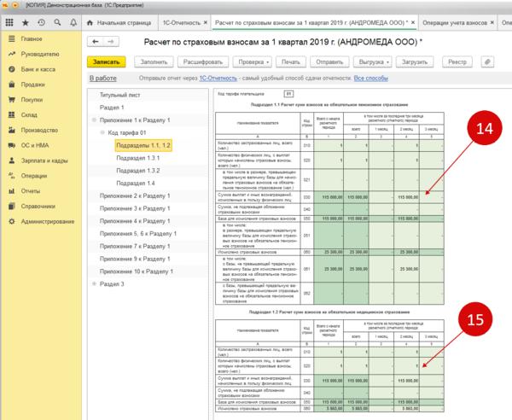Expand the Раздел 3 node
This screenshot has width=512, height=420.
coord(94,283)
